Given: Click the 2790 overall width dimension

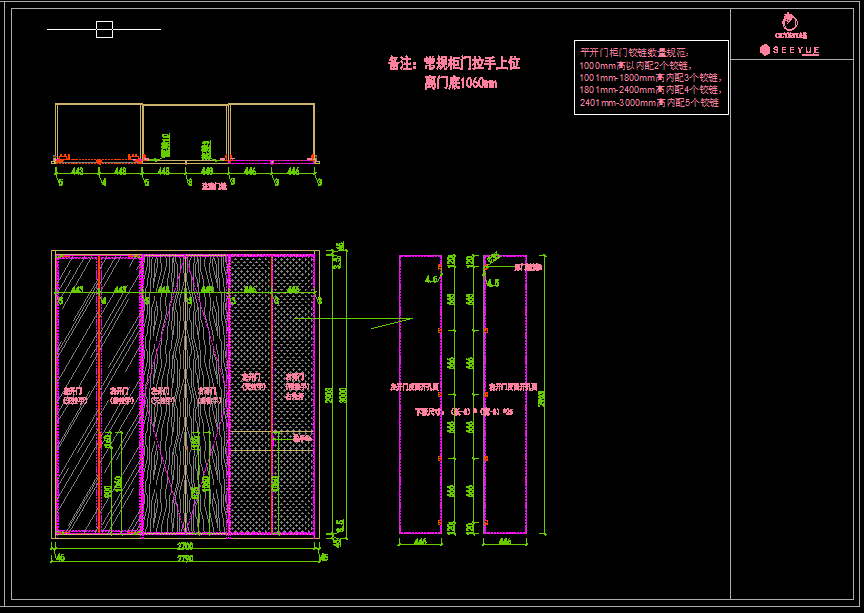Looking at the screenshot, I should [x=185, y=558].
